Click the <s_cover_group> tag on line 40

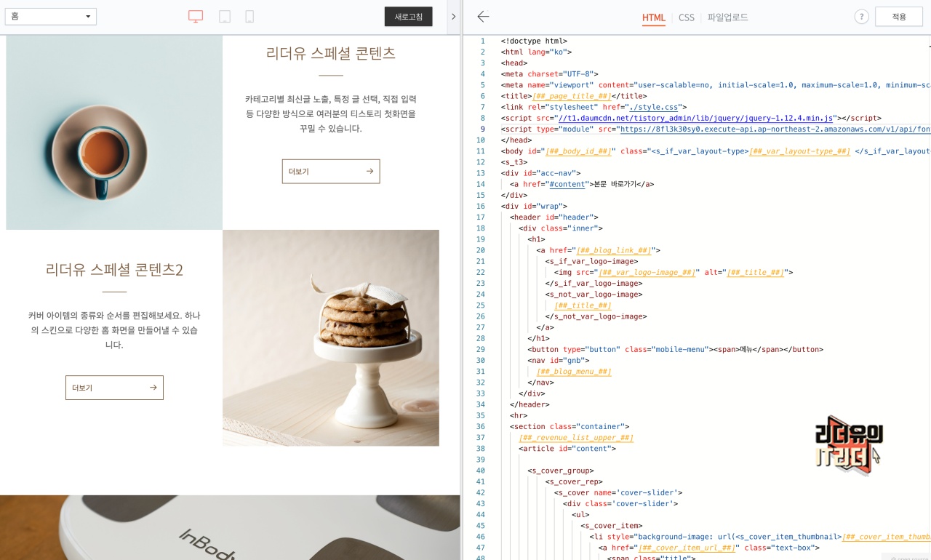[x=561, y=471]
